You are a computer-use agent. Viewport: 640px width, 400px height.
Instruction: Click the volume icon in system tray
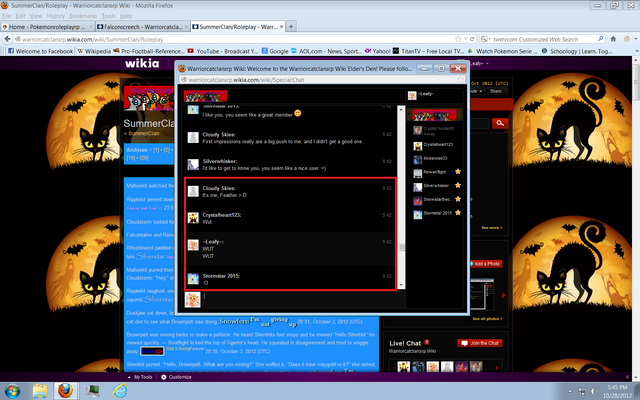(x=594, y=391)
